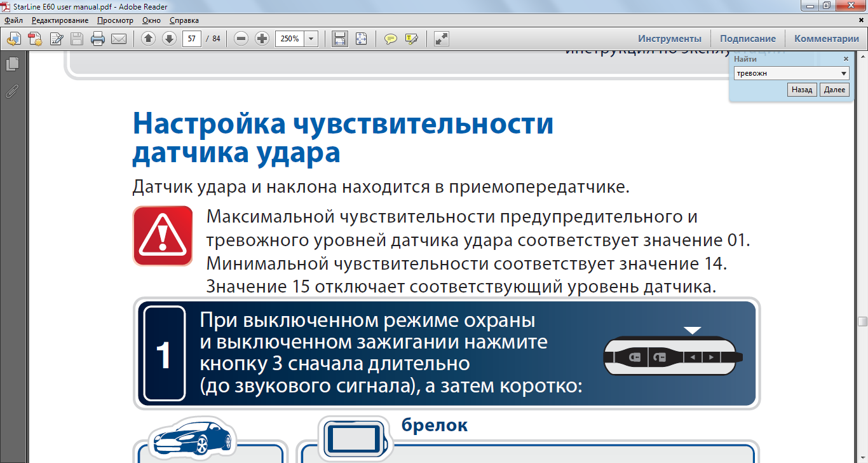Image resolution: width=868 pixels, height=463 pixels.
Task: Click the Create PDF online icon
Action: point(35,39)
